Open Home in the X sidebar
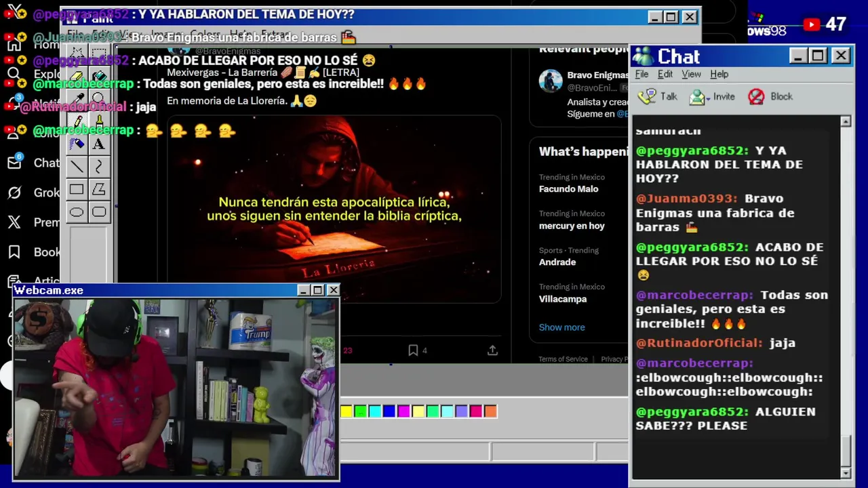 tap(14, 45)
